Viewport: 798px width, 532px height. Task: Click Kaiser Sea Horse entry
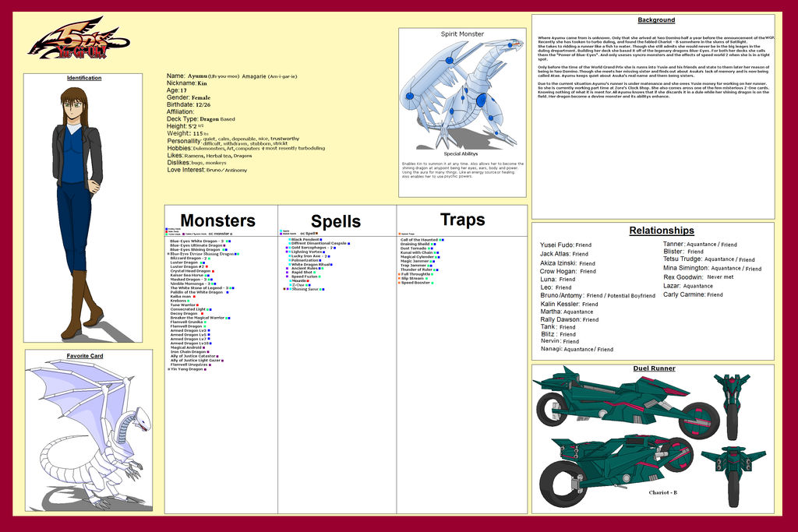pos(189,275)
